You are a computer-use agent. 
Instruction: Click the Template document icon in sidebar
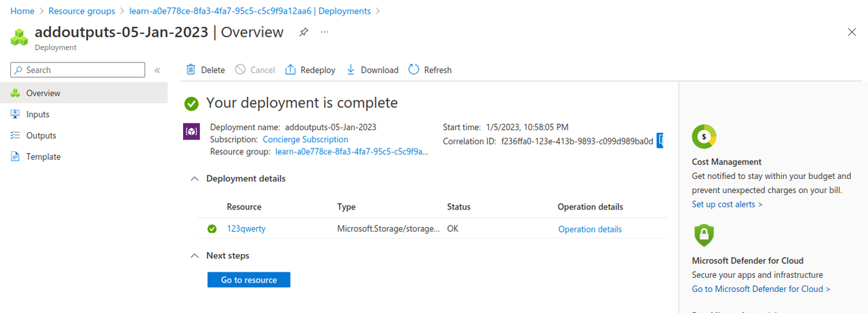16,156
